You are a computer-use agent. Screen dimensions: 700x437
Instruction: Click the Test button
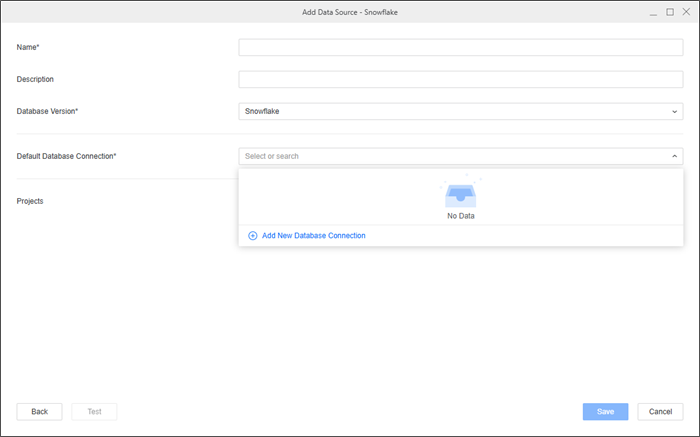94,412
